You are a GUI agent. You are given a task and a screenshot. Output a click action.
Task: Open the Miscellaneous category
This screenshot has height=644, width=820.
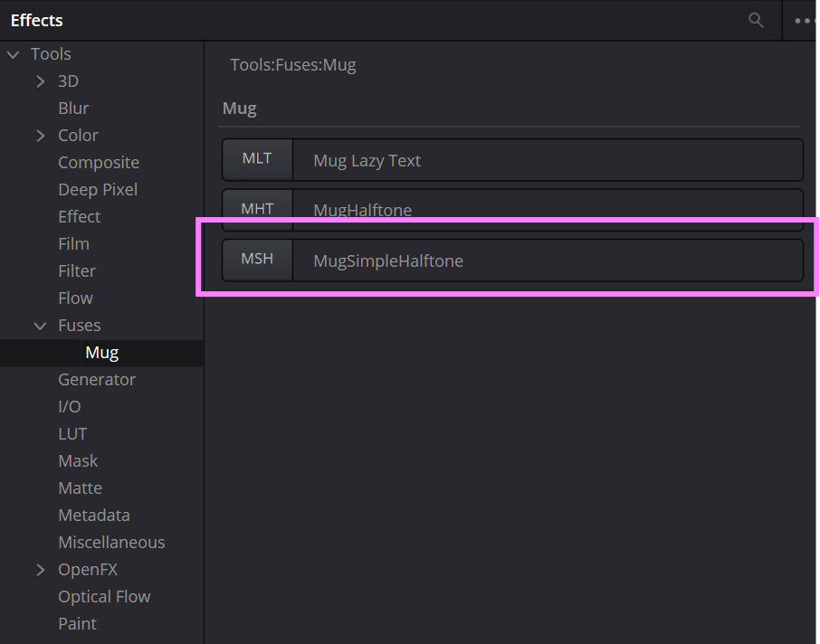click(x=111, y=543)
